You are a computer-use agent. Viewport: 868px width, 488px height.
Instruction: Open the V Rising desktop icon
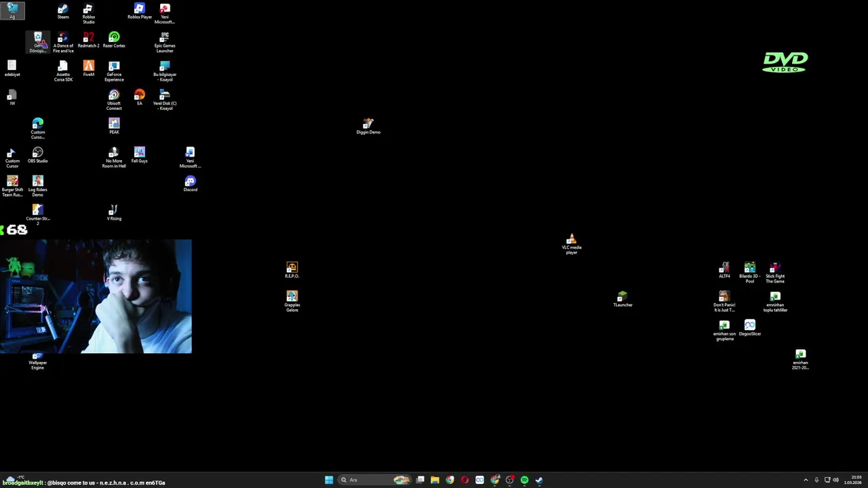pos(114,213)
